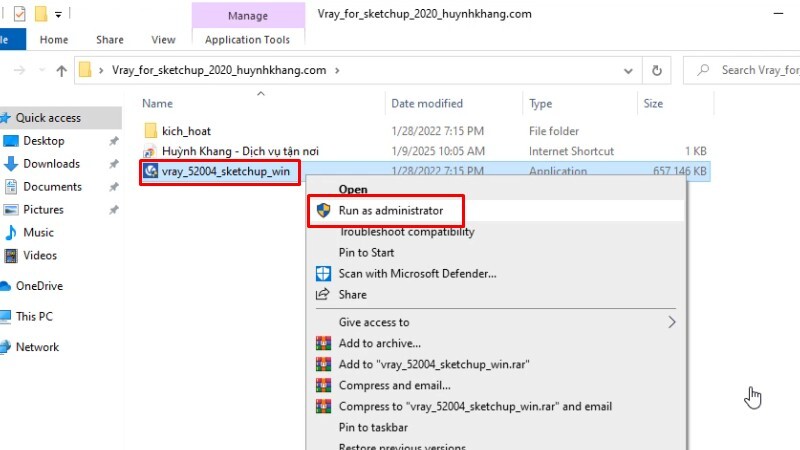Click the File tab
The height and width of the screenshot is (450, 800).
pyautogui.click(x=11, y=40)
